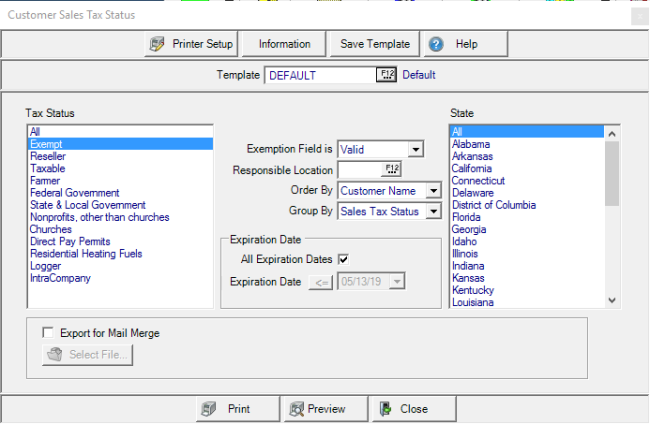Select Reseller in the Tax Status list
The height and width of the screenshot is (424, 650).
pos(48,157)
